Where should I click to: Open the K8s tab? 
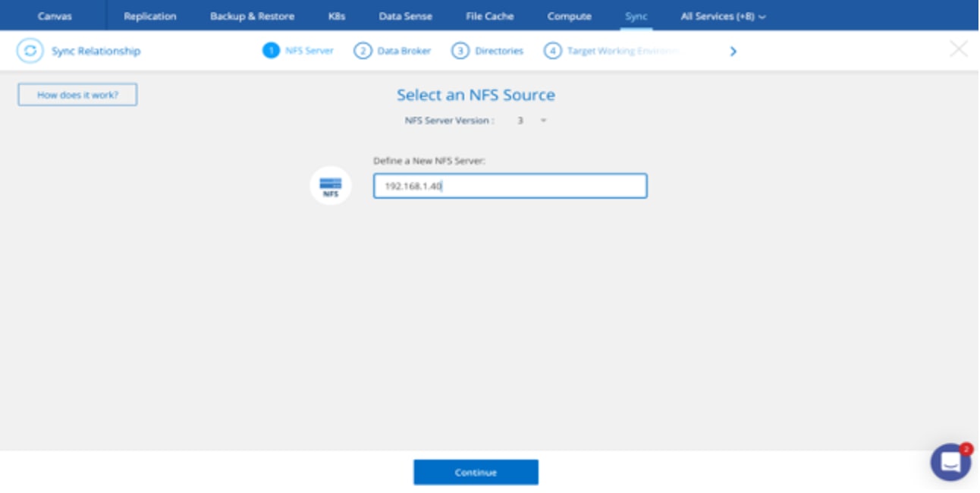tap(337, 16)
